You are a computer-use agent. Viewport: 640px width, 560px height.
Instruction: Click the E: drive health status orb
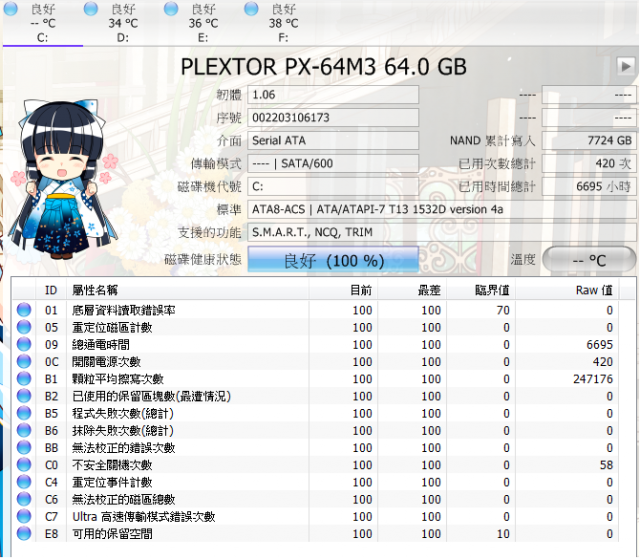171,9
